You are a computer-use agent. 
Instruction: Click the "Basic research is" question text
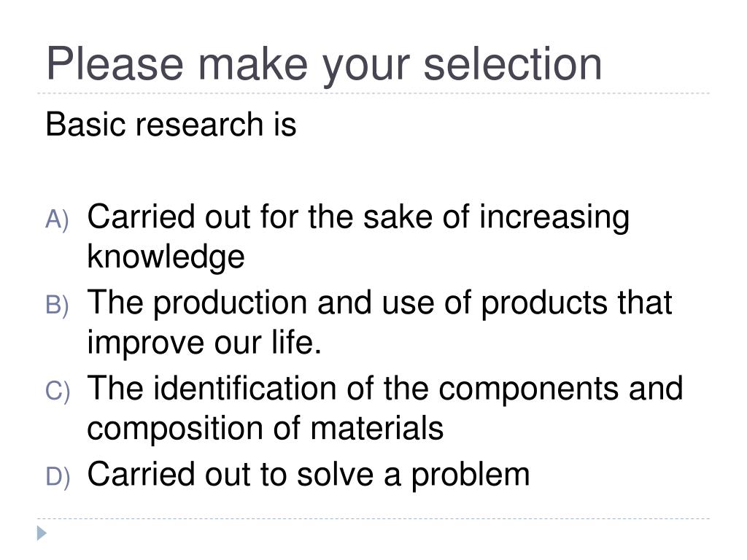[171, 124]
